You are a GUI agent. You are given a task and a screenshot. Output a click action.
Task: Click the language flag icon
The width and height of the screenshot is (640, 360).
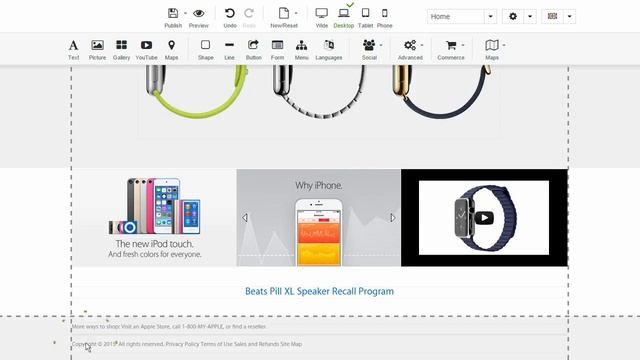point(552,16)
